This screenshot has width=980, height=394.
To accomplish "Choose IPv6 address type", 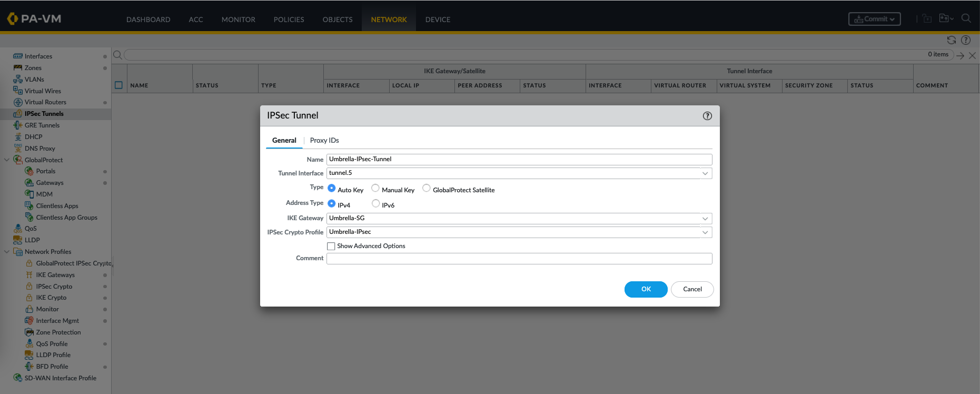I will [375, 203].
